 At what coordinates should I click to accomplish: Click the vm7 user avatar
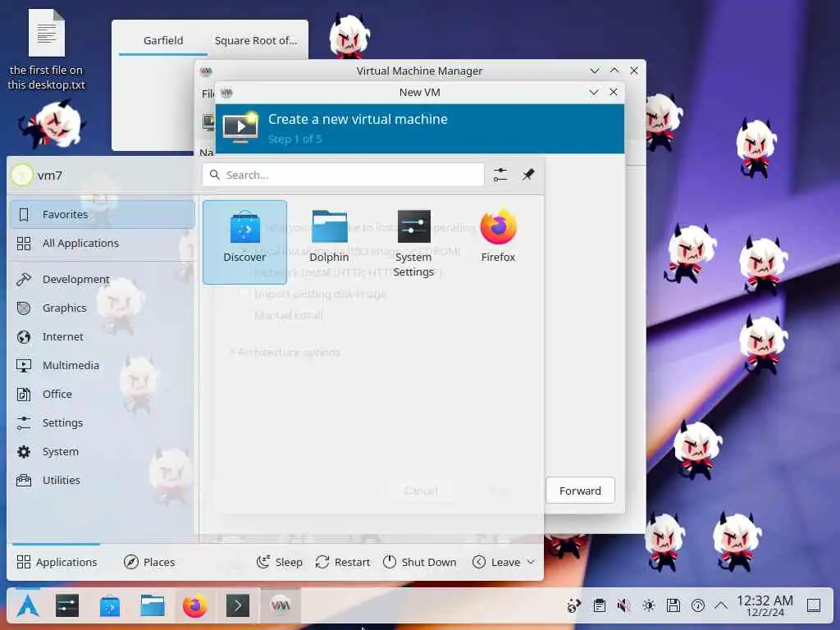coord(22,176)
